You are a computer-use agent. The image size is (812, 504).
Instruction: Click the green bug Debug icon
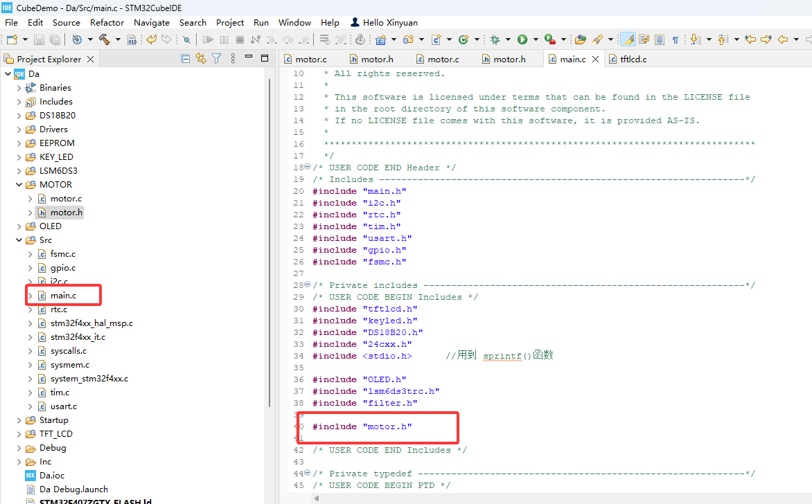[495, 39]
